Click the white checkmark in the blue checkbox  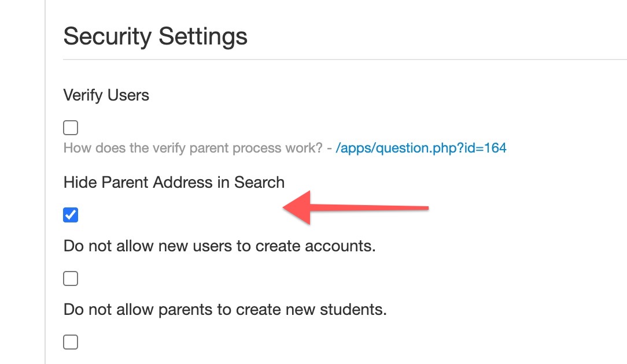pos(71,215)
